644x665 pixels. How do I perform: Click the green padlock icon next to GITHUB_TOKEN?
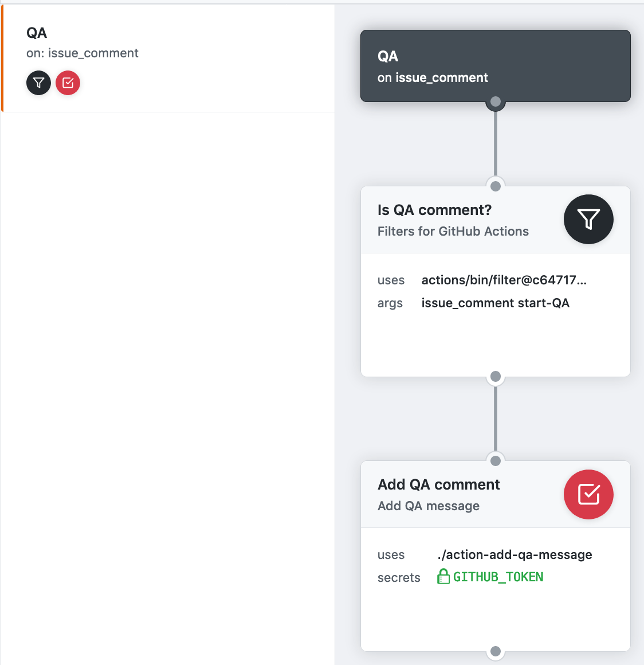point(444,576)
